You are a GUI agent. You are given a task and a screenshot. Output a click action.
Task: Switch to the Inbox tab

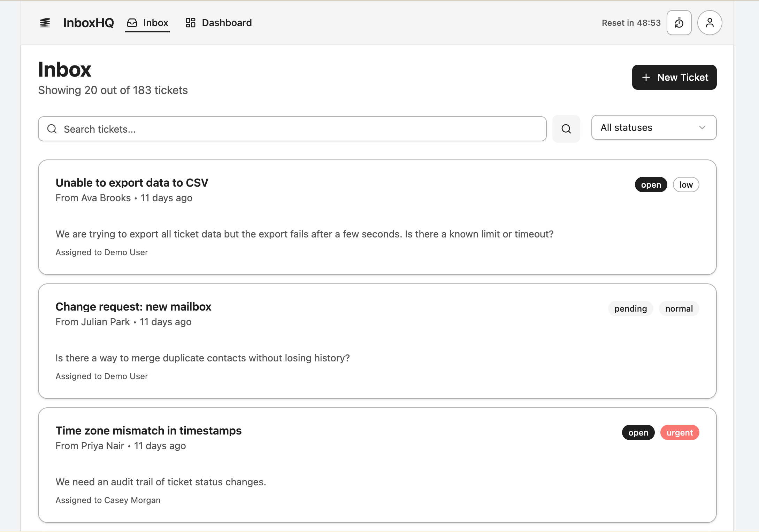click(155, 23)
